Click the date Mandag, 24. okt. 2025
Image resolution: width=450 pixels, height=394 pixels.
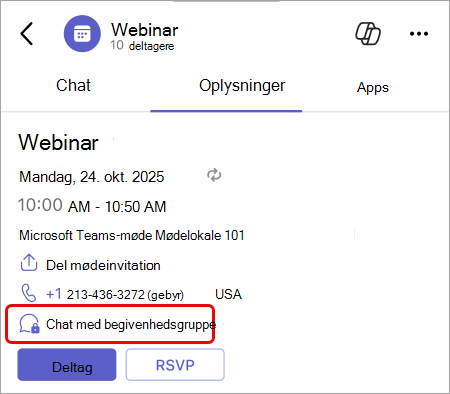pyautogui.click(x=92, y=177)
